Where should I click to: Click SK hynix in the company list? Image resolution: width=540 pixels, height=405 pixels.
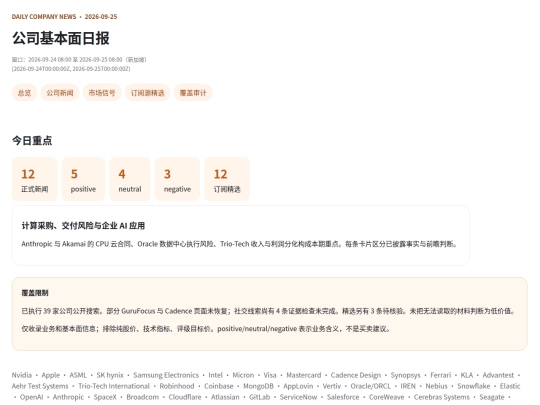pyautogui.click(x=110, y=375)
